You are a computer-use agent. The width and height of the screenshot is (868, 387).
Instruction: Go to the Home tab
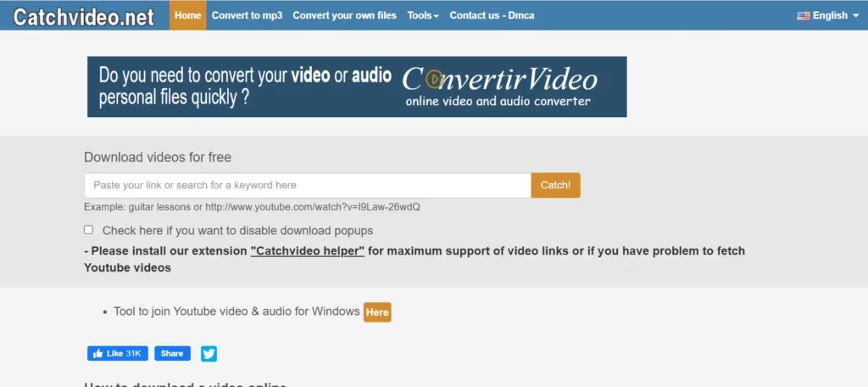point(187,15)
